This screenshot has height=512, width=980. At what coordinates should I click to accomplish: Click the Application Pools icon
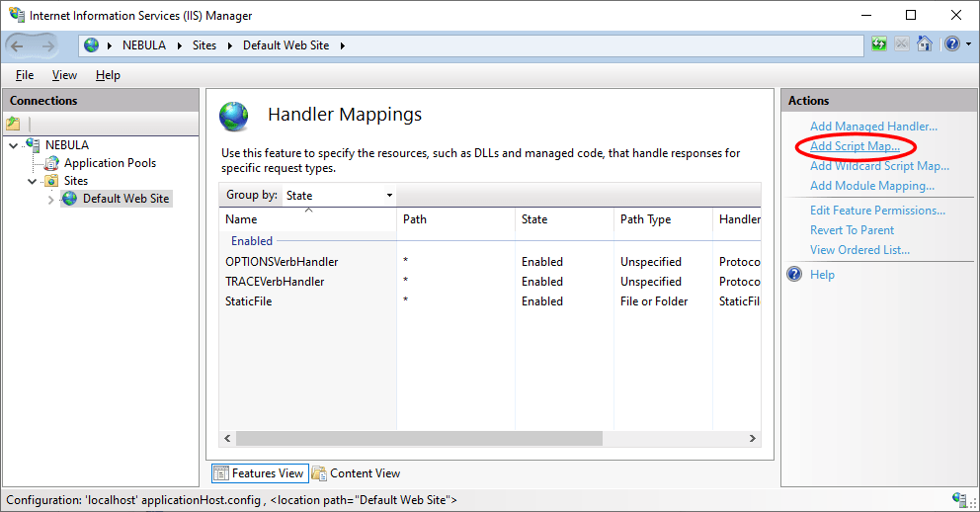coord(52,163)
